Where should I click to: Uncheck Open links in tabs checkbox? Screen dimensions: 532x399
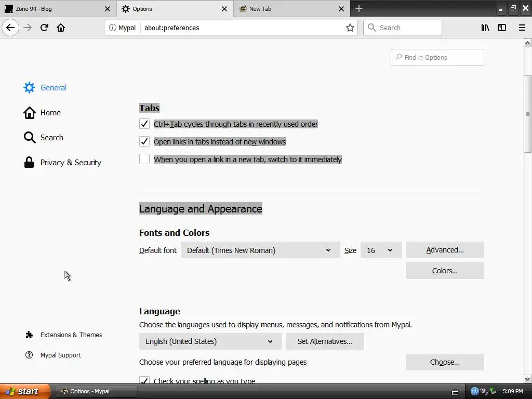tap(144, 141)
